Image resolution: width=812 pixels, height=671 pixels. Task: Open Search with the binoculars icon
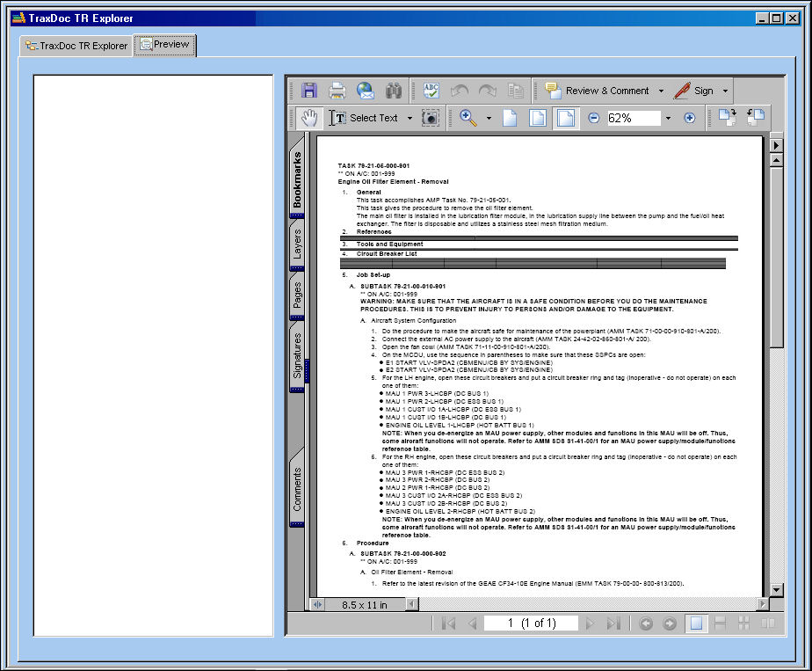[x=394, y=91]
